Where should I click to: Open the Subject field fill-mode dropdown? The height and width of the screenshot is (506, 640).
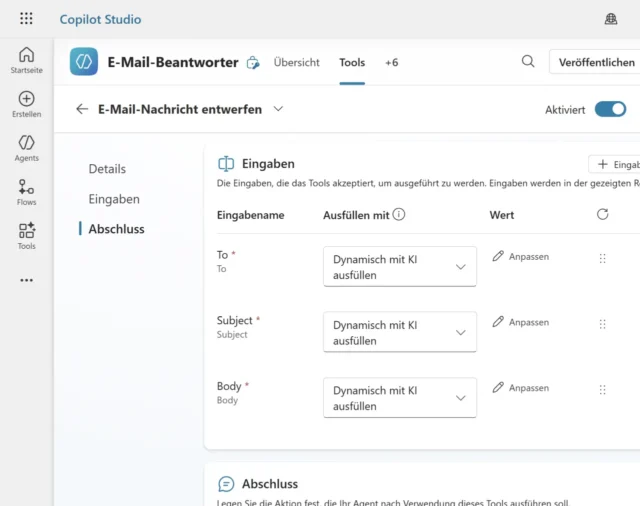pos(400,333)
